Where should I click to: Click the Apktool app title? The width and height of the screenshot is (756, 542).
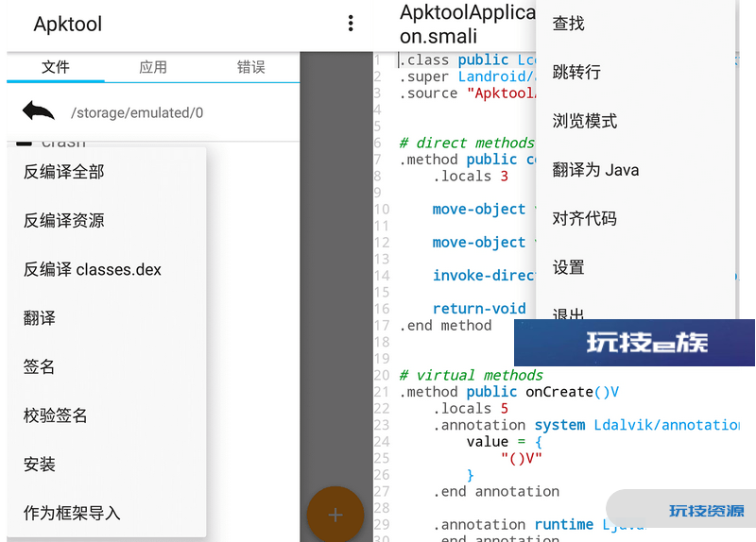67,25
